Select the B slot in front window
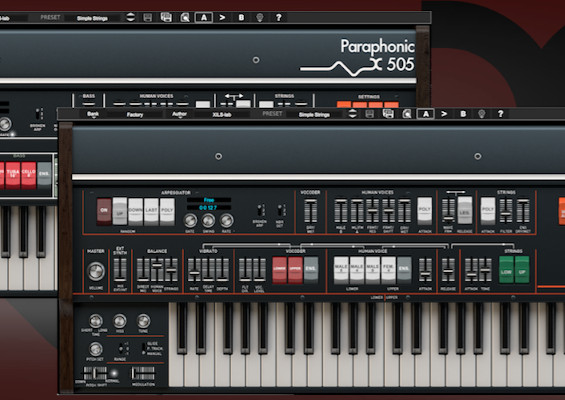 coord(463,114)
